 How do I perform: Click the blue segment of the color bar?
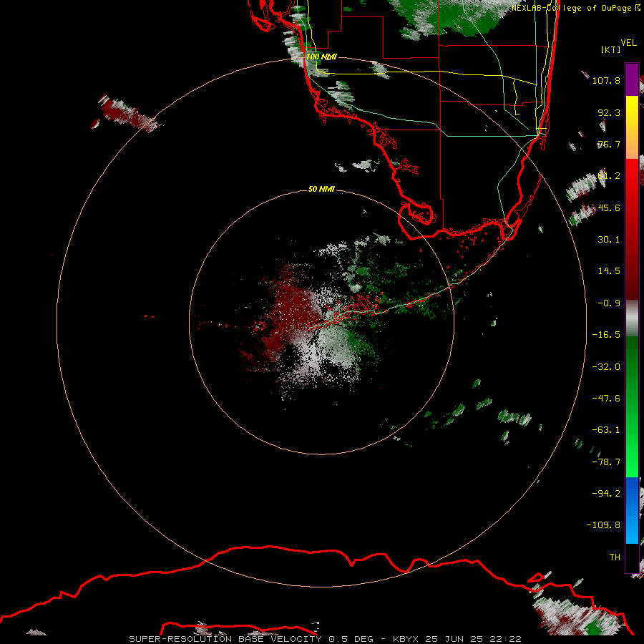632,510
